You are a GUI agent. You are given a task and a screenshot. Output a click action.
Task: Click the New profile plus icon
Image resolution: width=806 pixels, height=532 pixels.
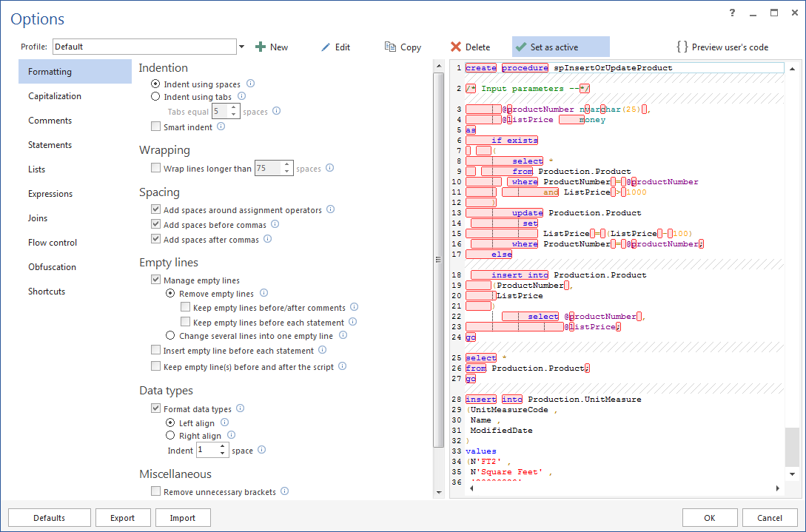coord(261,47)
